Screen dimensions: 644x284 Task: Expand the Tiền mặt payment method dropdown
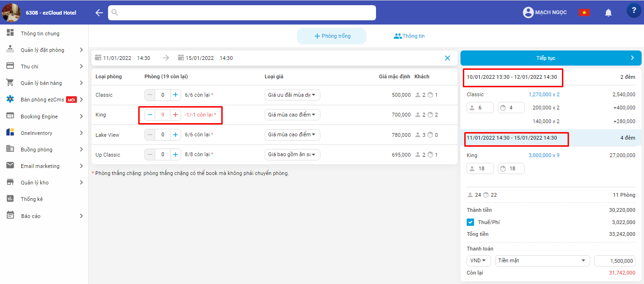(542, 260)
